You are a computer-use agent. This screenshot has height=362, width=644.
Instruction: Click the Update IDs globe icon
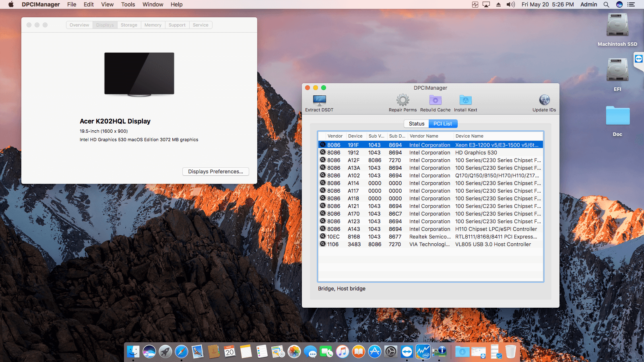544,101
